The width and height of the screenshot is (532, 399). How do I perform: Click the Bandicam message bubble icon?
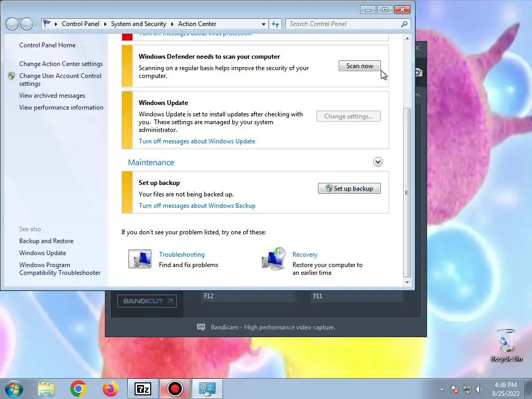click(x=201, y=327)
